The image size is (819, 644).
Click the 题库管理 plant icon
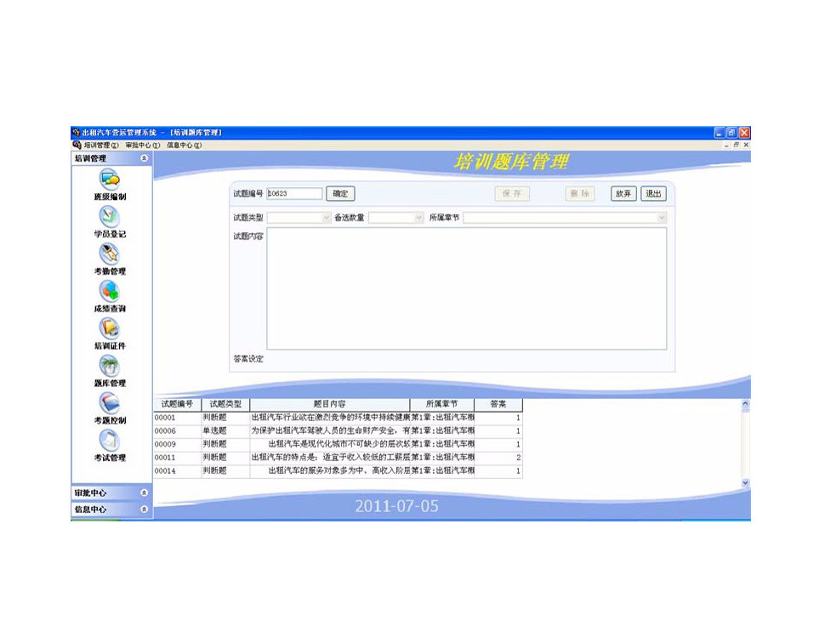point(110,366)
